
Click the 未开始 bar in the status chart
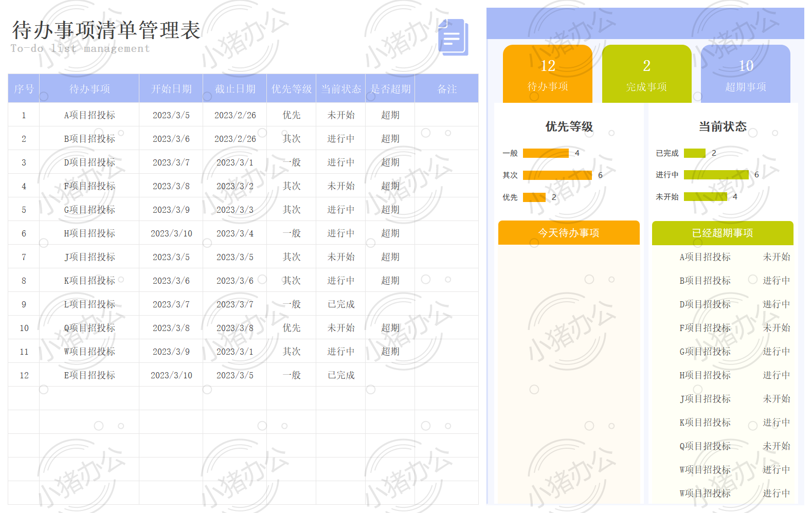coord(706,197)
